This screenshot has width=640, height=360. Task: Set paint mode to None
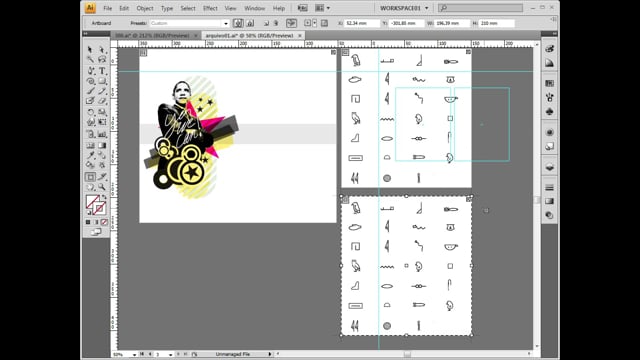coord(104,222)
